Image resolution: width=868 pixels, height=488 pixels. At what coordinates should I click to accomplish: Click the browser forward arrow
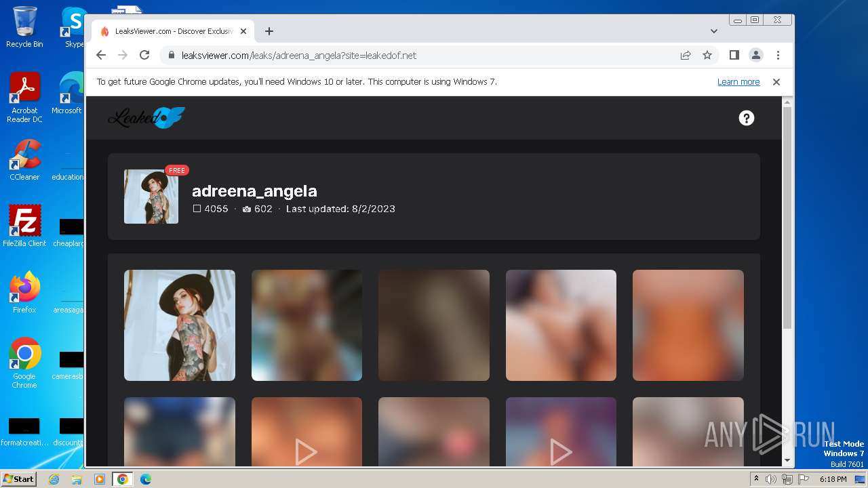[123, 55]
